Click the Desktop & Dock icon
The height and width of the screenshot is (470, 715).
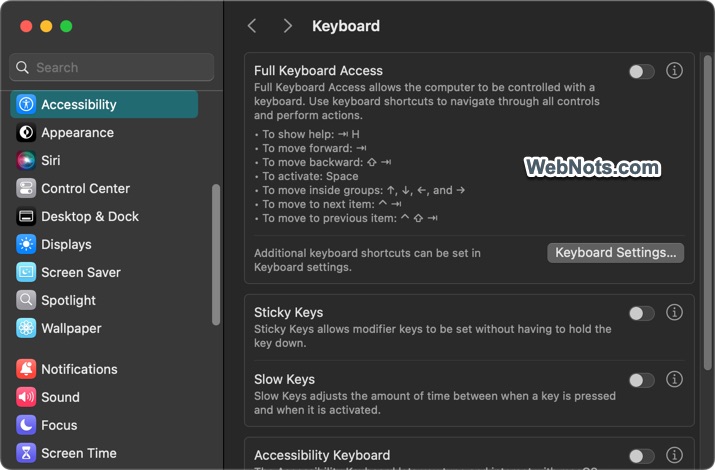pos(26,217)
